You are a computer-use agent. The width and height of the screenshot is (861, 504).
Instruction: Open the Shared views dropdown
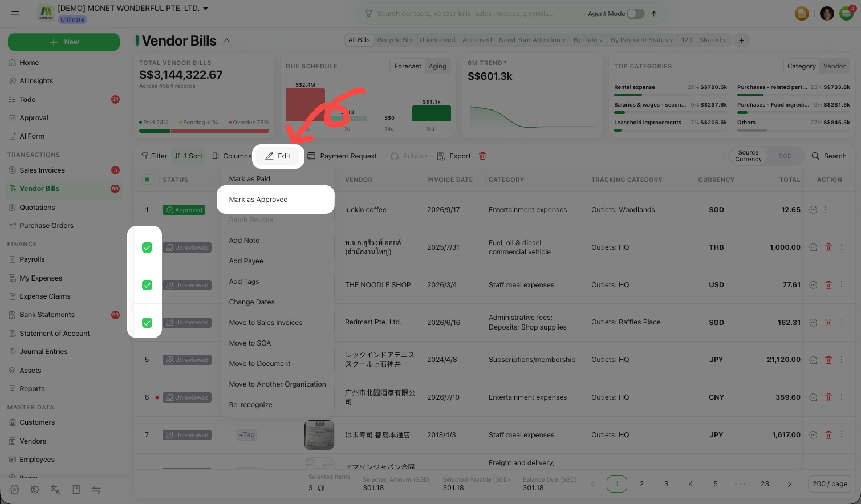(713, 40)
